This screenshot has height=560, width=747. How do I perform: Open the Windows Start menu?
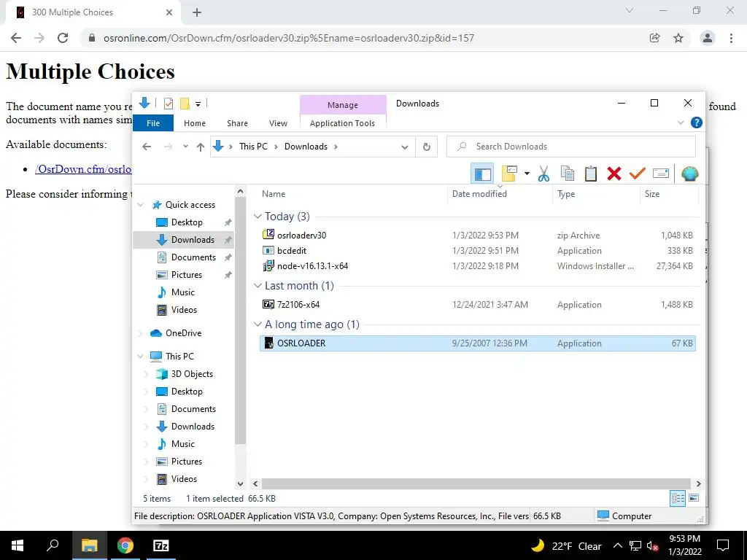point(18,545)
